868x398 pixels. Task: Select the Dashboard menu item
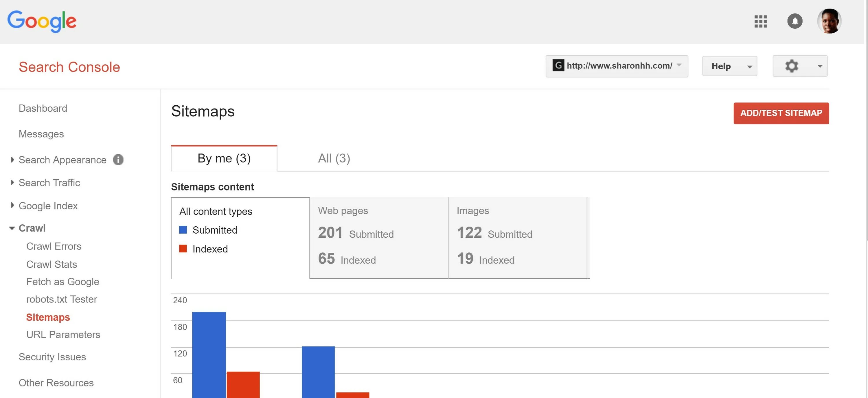coord(43,108)
